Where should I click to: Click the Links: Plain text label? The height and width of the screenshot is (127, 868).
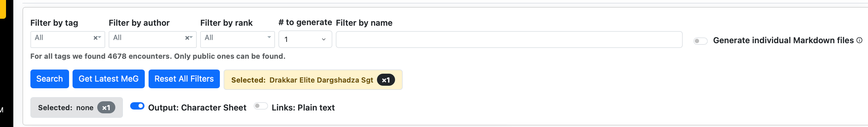click(303, 108)
